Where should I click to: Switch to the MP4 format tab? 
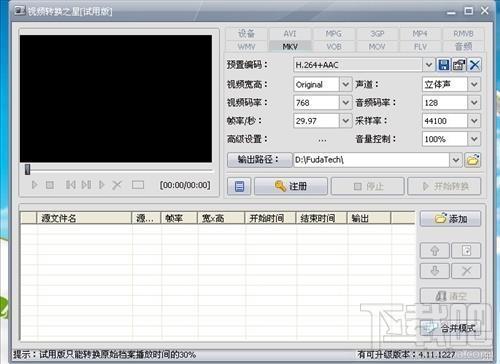tap(420, 34)
